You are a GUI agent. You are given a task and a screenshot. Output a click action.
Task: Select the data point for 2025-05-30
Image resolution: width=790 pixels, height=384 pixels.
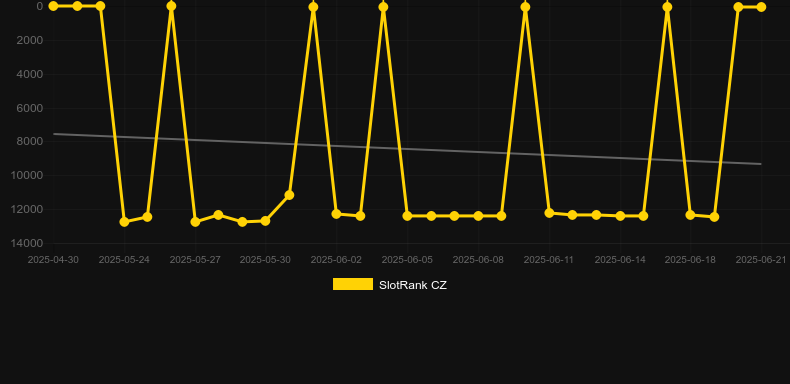266,221
